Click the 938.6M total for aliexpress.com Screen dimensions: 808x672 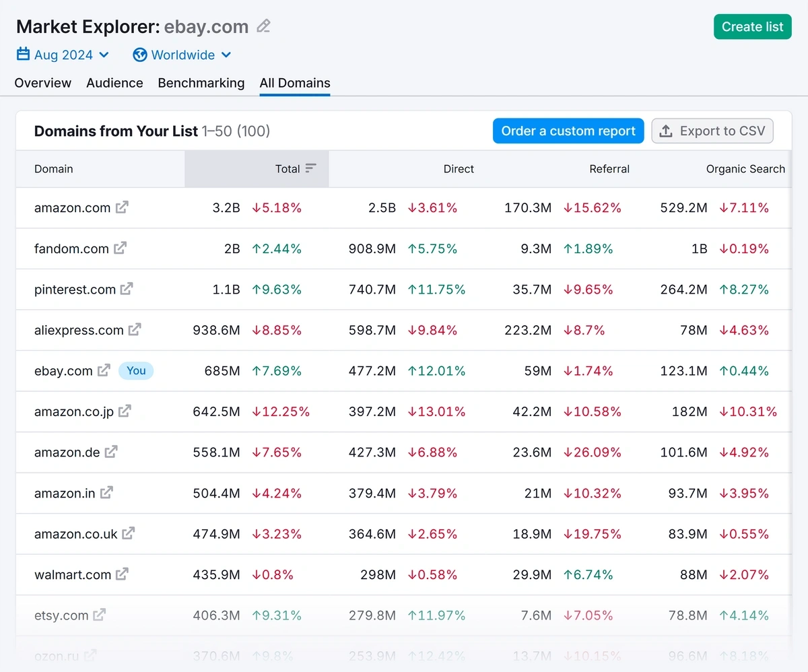click(x=216, y=330)
